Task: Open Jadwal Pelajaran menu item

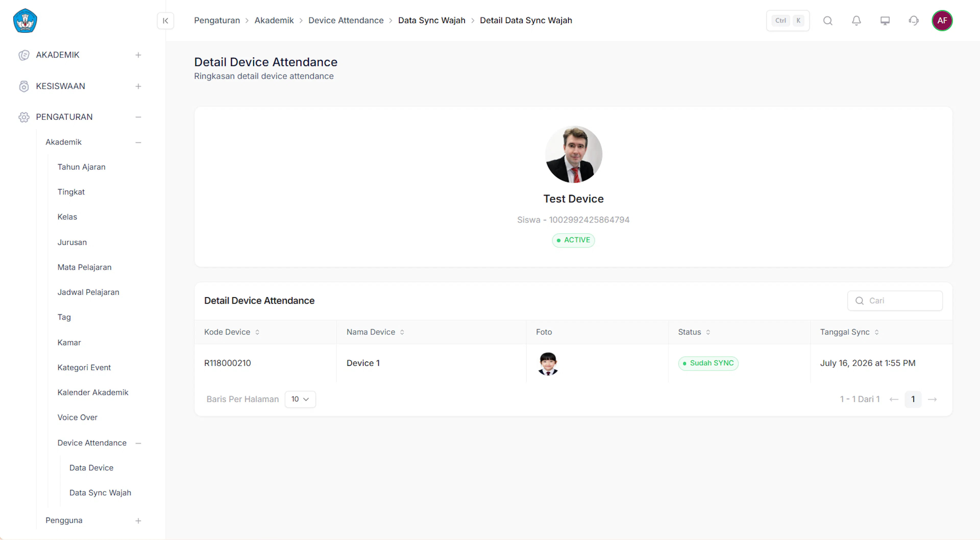Action: pos(88,292)
